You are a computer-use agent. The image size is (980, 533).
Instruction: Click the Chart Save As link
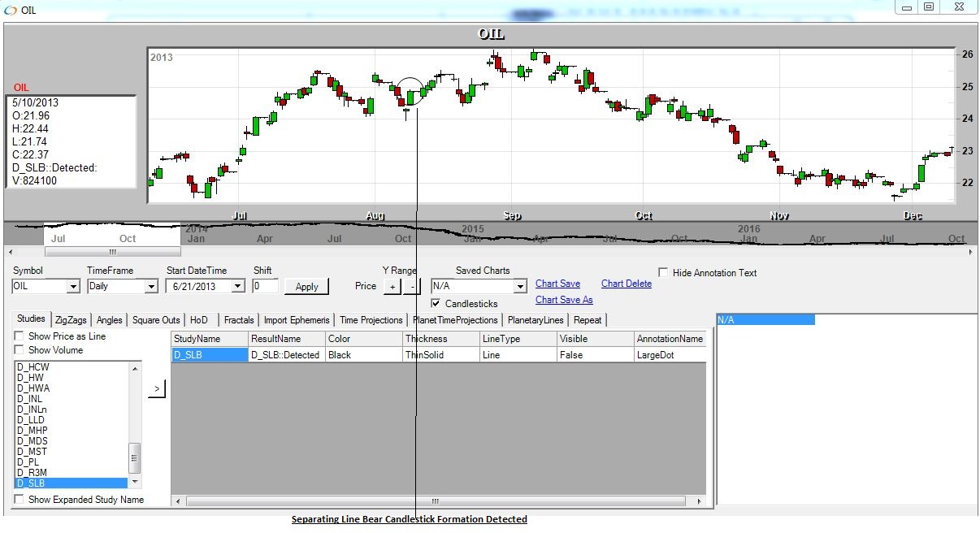564,300
